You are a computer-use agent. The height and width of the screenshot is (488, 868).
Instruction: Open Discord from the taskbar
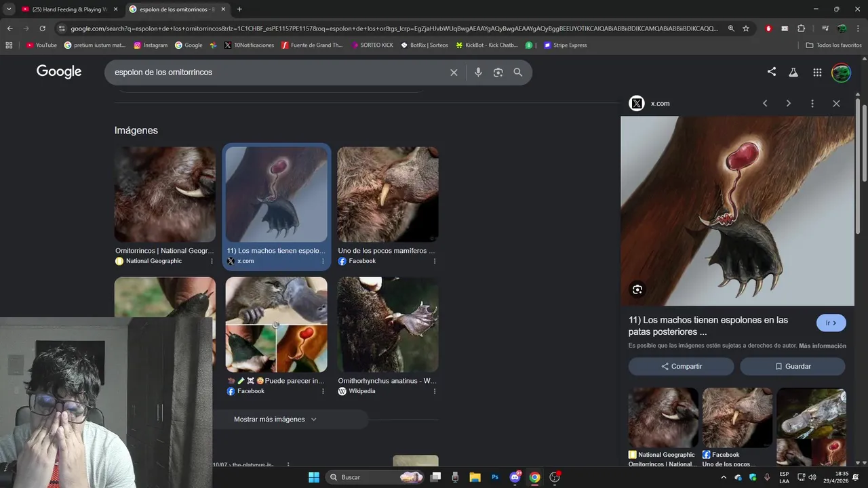click(515, 477)
